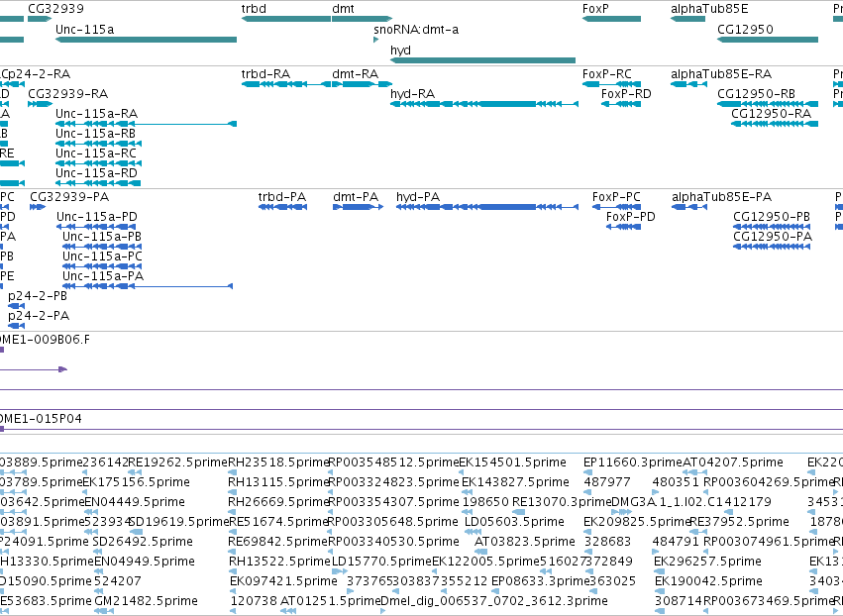
Task: Select the trbd-PA protein label
Action: click(x=282, y=197)
